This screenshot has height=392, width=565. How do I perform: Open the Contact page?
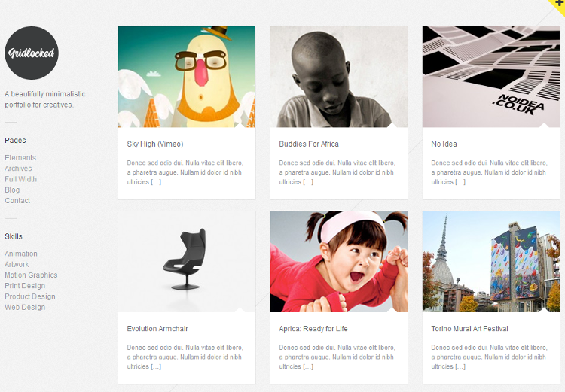[17, 200]
